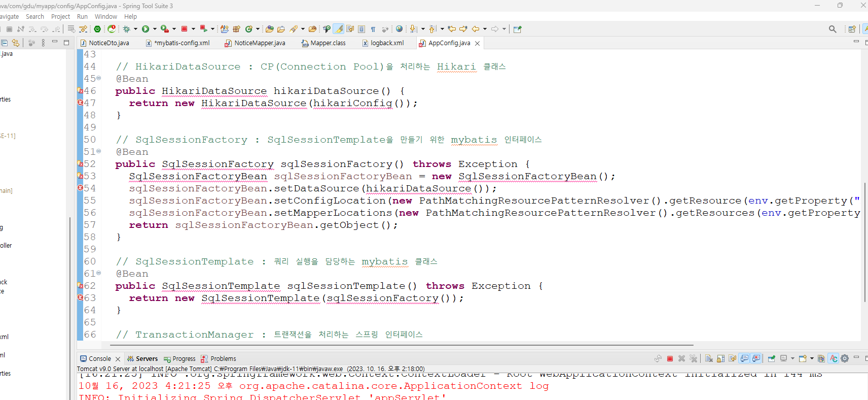
Task: Open the Debug dropdown arrow
Action: [135, 29]
